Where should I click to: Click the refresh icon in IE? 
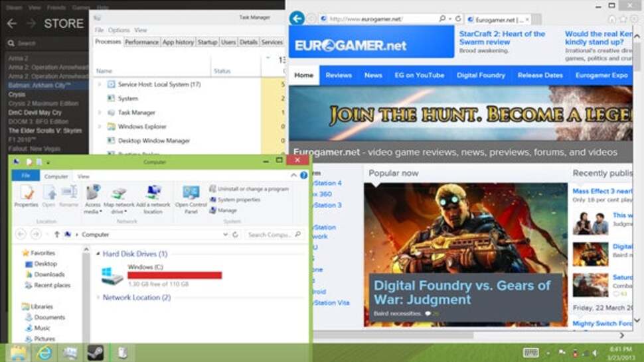click(458, 19)
